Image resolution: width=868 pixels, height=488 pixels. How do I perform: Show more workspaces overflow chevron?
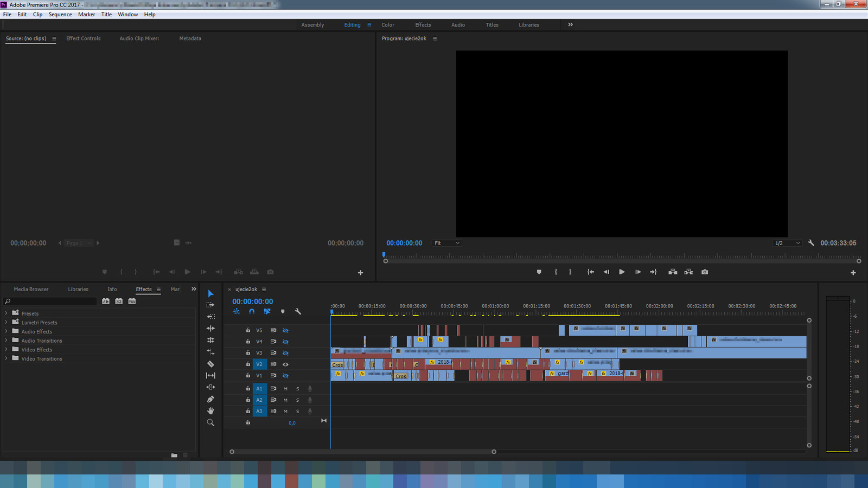[x=570, y=24]
